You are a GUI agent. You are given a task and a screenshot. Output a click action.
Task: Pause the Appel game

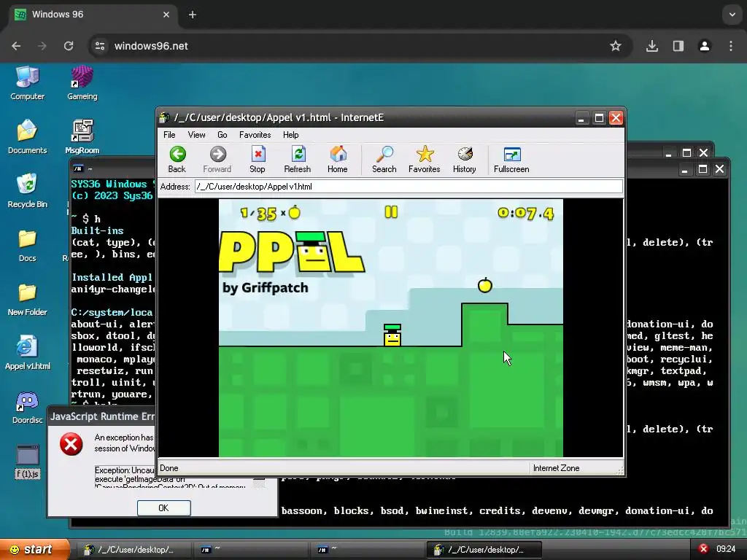pos(391,212)
